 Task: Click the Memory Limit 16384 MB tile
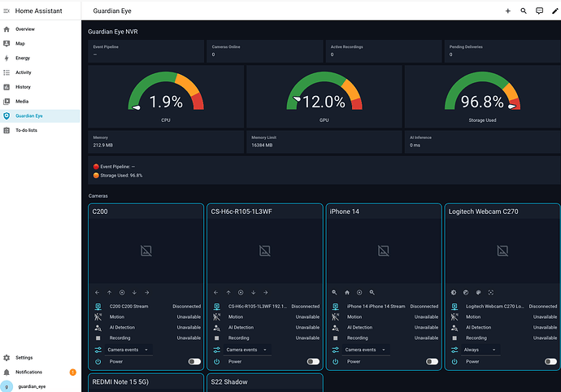coord(324,142)
